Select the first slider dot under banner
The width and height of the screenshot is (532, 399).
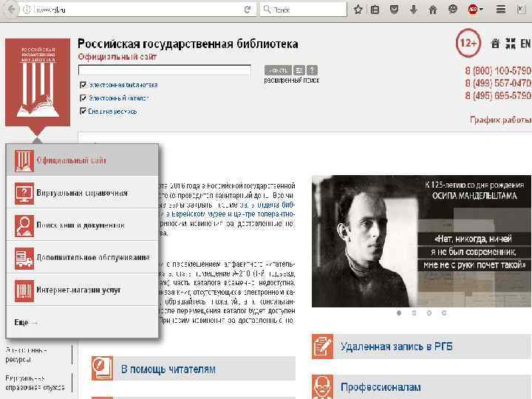[x=399, y=313]
